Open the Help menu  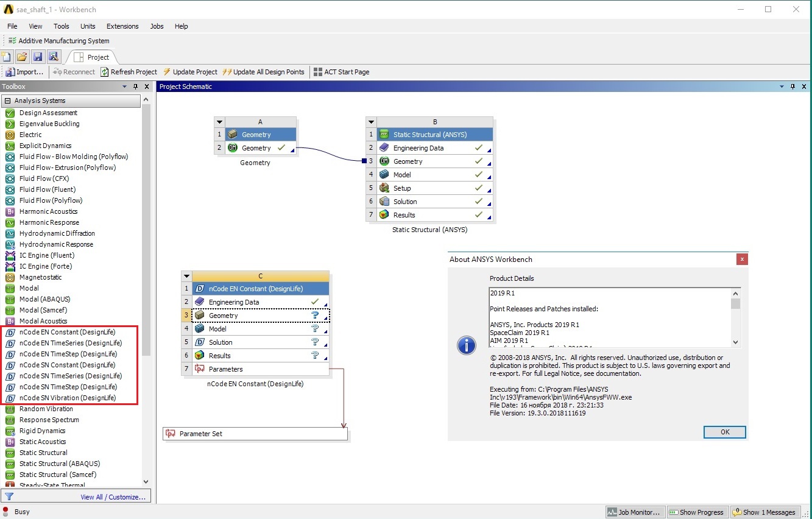[x=181, y=26]
